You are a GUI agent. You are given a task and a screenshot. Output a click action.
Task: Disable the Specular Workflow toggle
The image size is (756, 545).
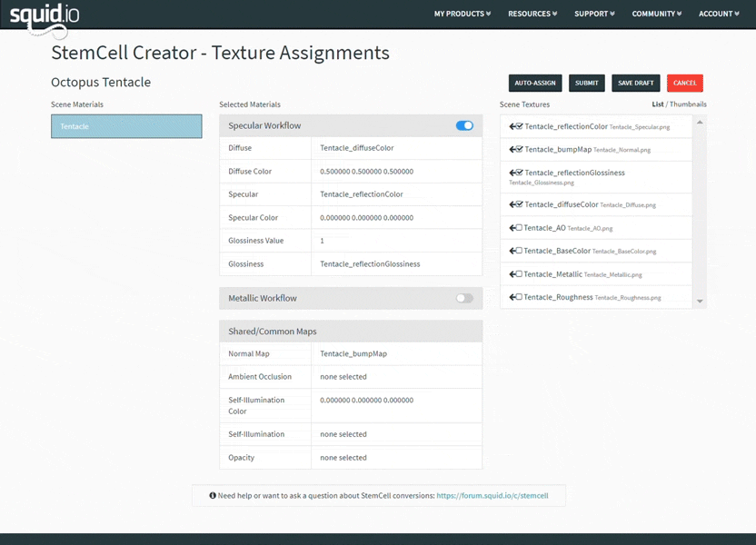[465, 125]
